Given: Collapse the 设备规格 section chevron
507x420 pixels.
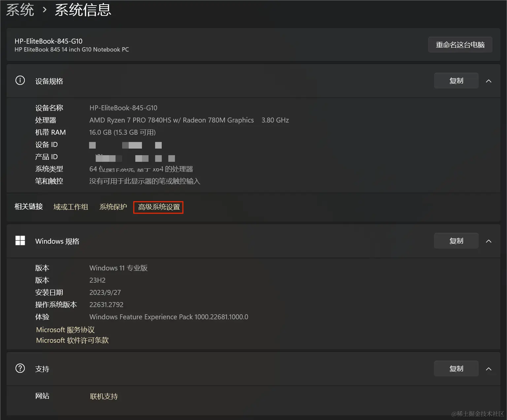Looking at the screenshot, I should tap(489, 81).
